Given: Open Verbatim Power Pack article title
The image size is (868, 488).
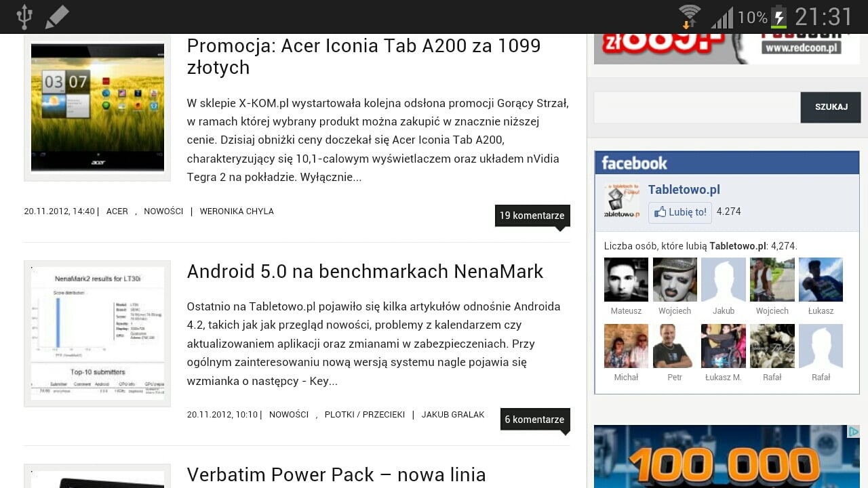Looking at the screenshot, I should [x=336, y=475].
